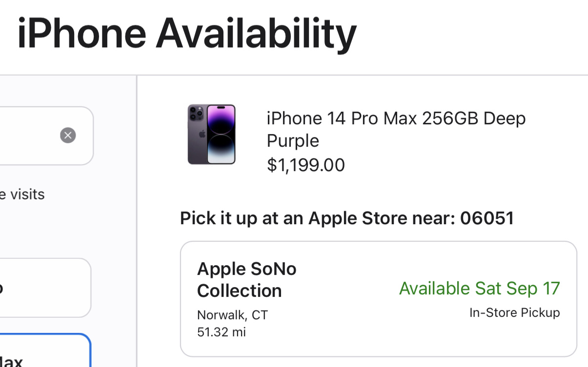This screenshot has height=367, width=588.
Task: Click the purple front display of iPhone image
Action: click(x=221, y=134)
